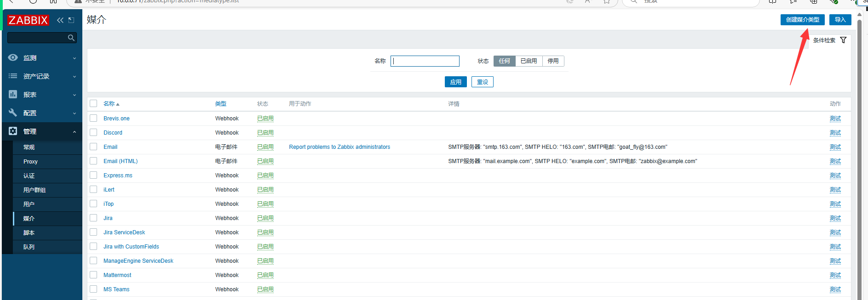Open the Email (HTML) media type link
Image resolution: width=868 pixels, height=300 pixels.
121,161
